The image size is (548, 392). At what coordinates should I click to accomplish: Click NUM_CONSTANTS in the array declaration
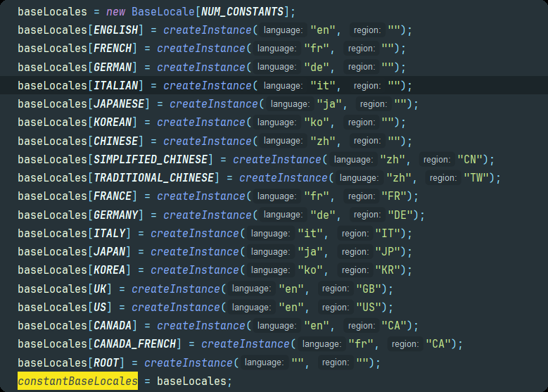pos(242,11)
